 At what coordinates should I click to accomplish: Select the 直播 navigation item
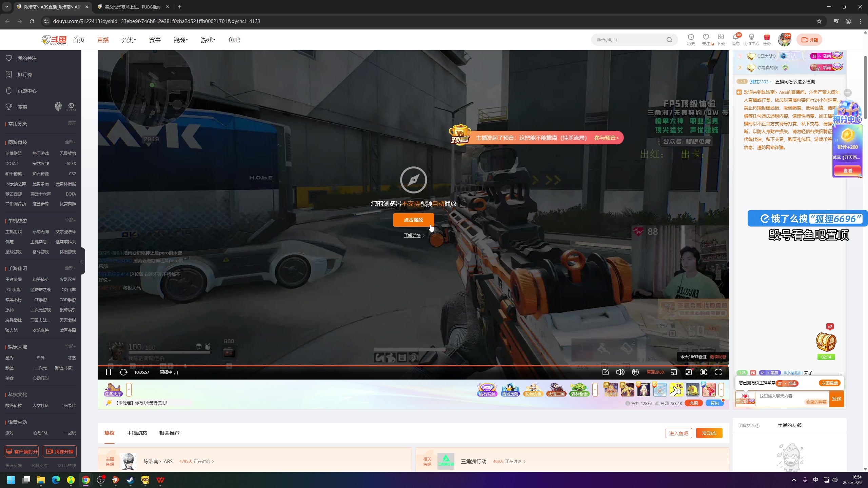tap(103, 40)
